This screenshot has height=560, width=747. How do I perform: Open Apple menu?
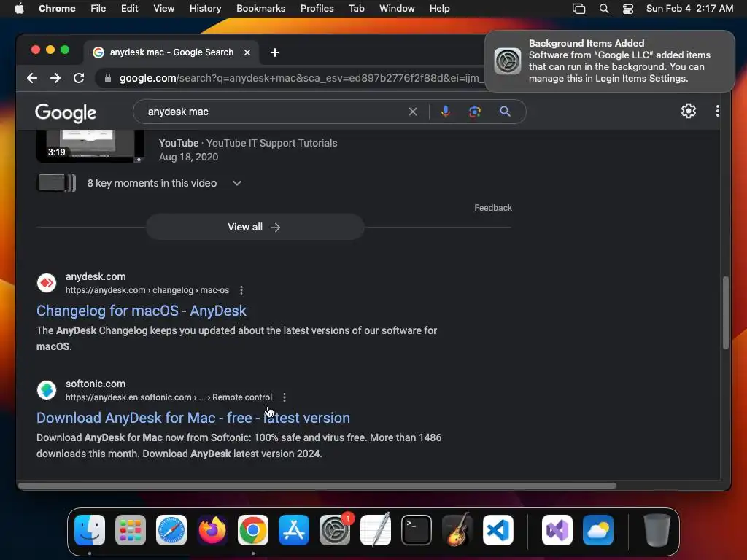(x=19, y=9)
